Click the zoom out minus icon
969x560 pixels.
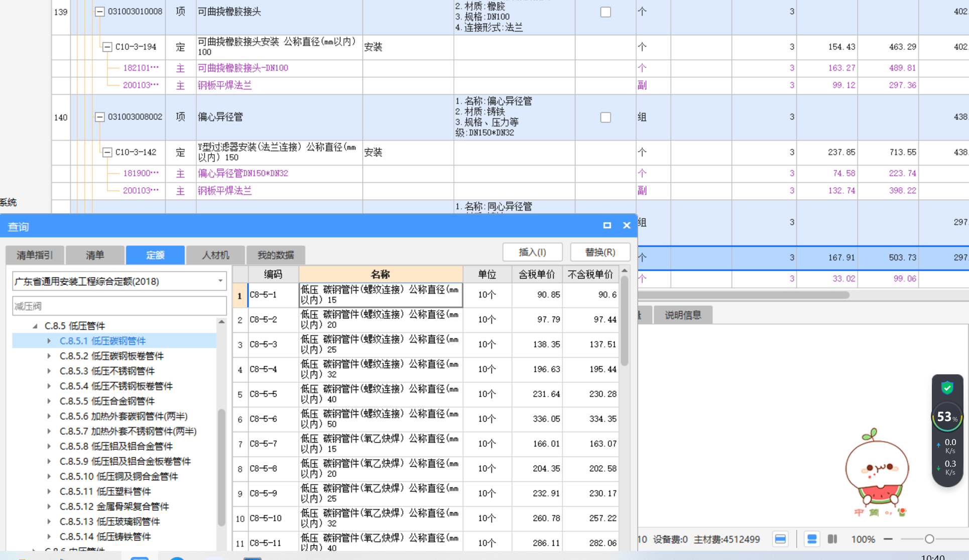pos(888,539)
